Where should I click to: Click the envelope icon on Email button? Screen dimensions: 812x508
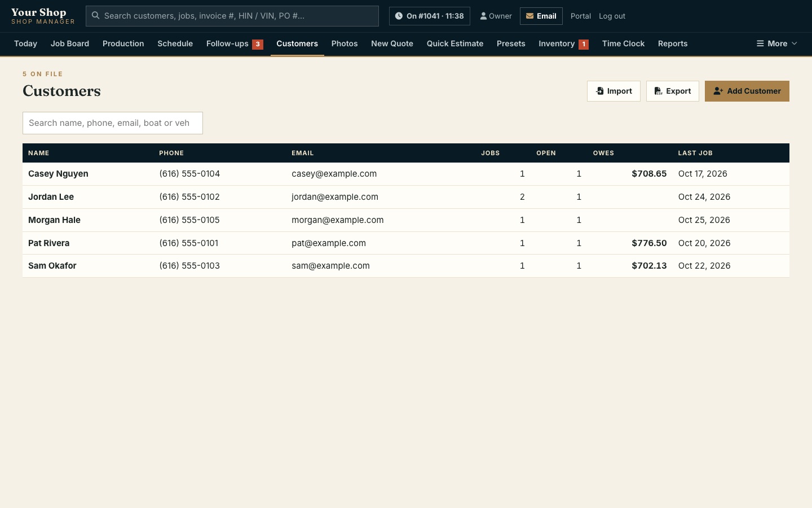(529, 16)
